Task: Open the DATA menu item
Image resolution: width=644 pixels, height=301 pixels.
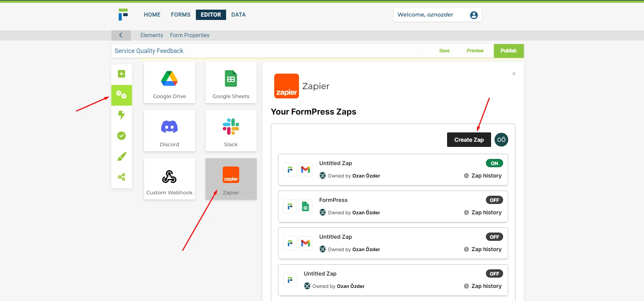Action: (x=238, y=15)
